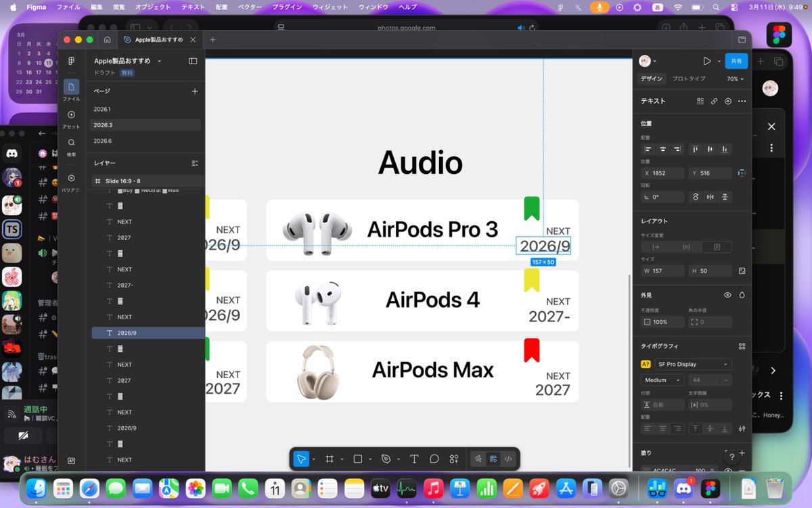The height and width of the screenshot is (508, 812).
Task: Open the help question mark button
Action: click(x=732, y=457)
